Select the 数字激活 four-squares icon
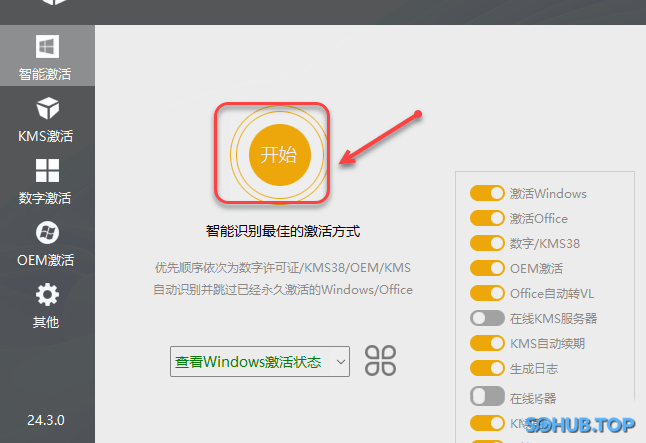 (x=47, y=170)
